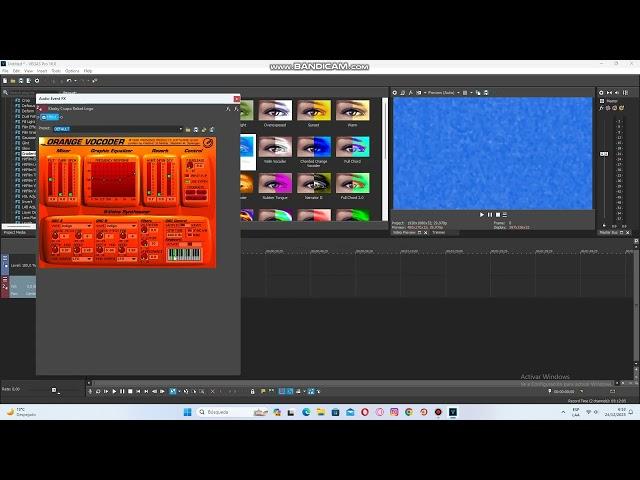This screenshot has height=480, width=640.
Task: Open project properties gear icon
Action: [x=37, y=81]
